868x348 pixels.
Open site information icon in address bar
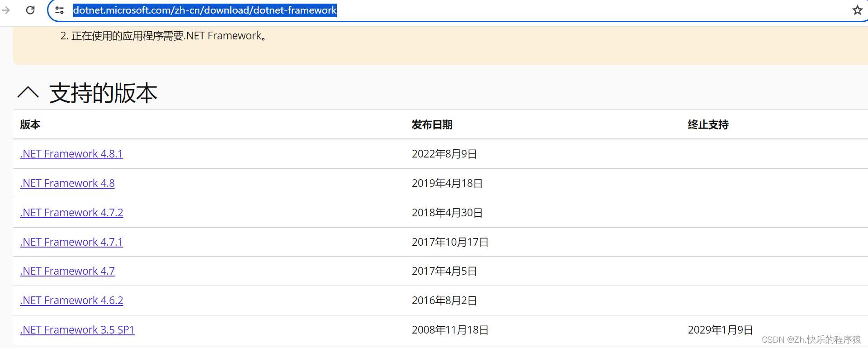[59, 10]
